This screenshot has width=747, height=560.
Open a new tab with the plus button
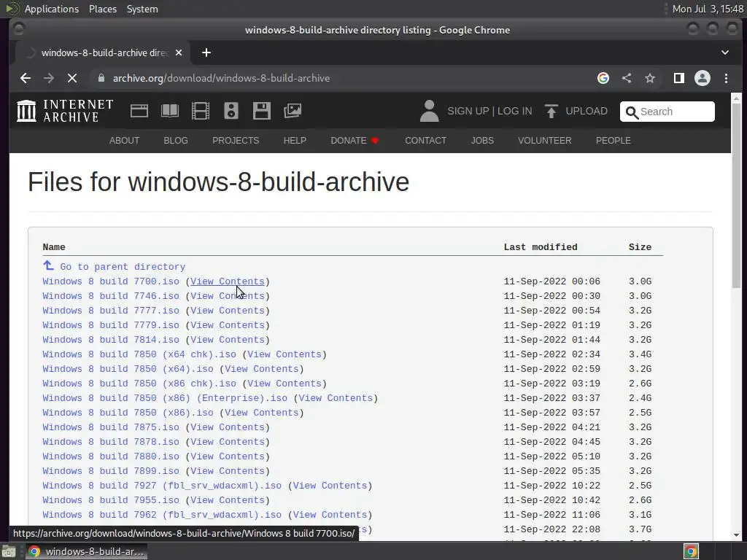click(x=206, y=52)
